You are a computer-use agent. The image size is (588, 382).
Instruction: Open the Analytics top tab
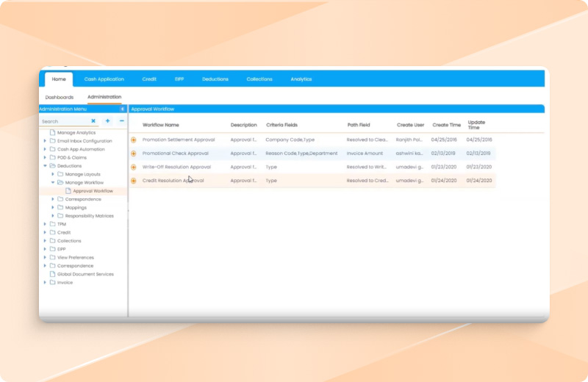(x=301, y=79)
